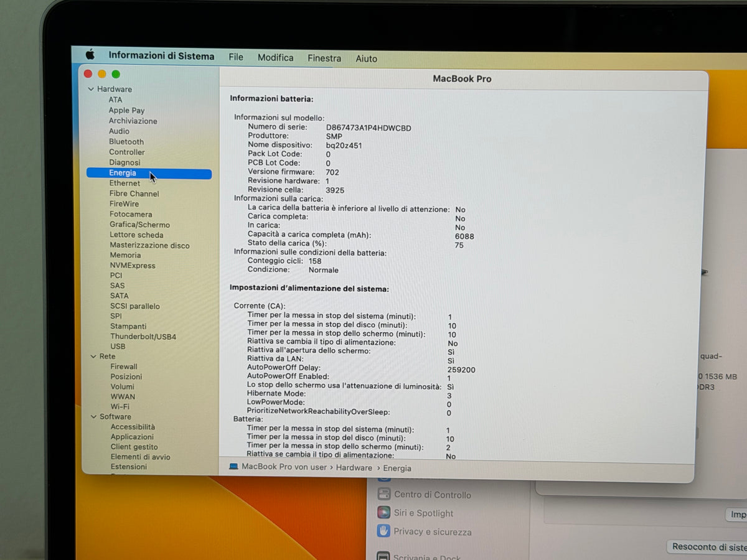The image size is (747, 560).
Task: Select Client gestito under Software
Action: 134,447
